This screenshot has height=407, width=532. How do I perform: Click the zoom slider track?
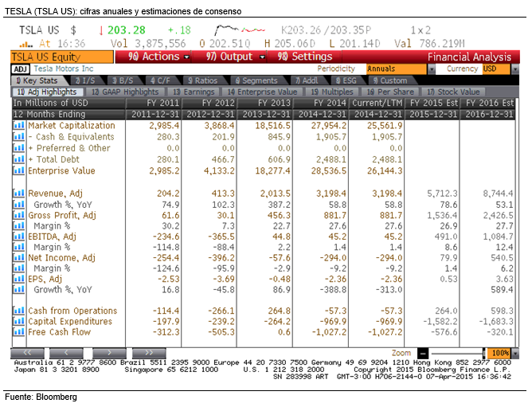click(456, 352)
